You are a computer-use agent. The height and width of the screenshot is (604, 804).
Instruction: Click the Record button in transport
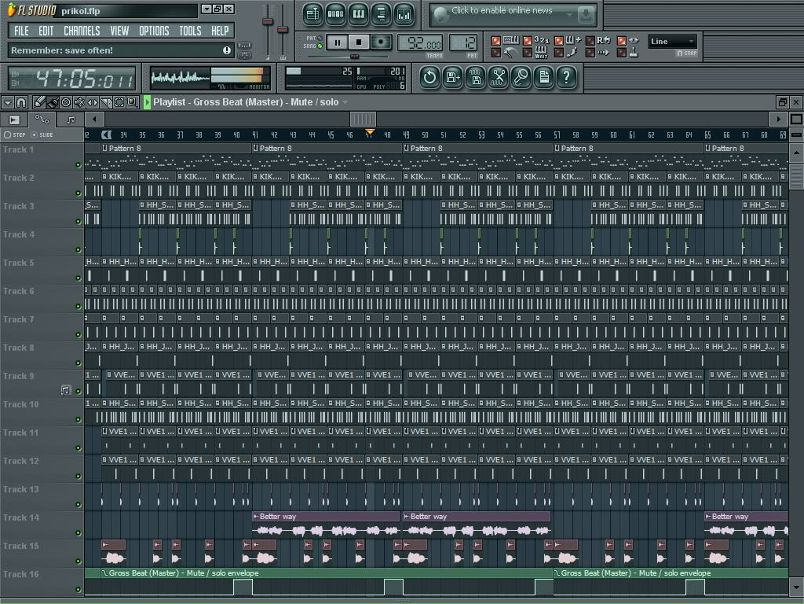381,42
